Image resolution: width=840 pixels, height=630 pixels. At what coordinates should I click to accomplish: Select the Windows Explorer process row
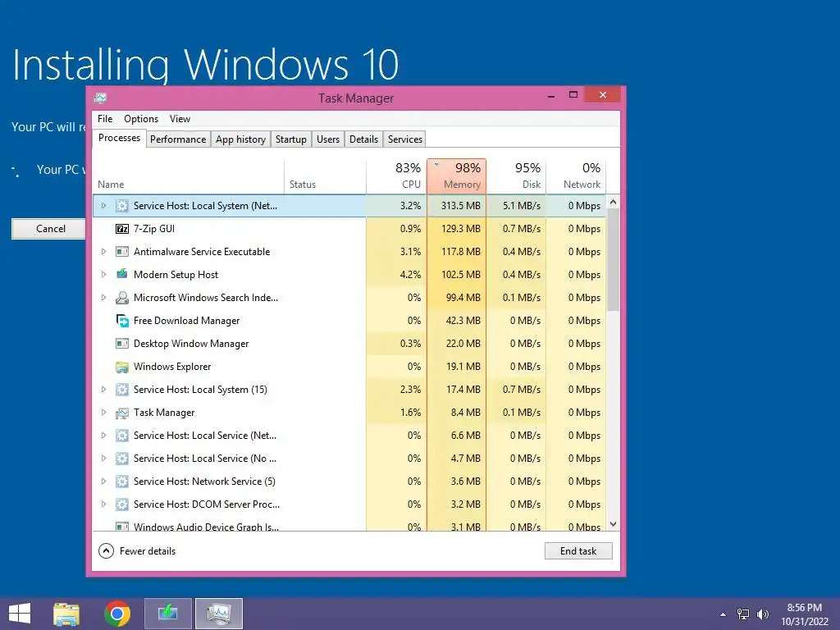point(349,367)
